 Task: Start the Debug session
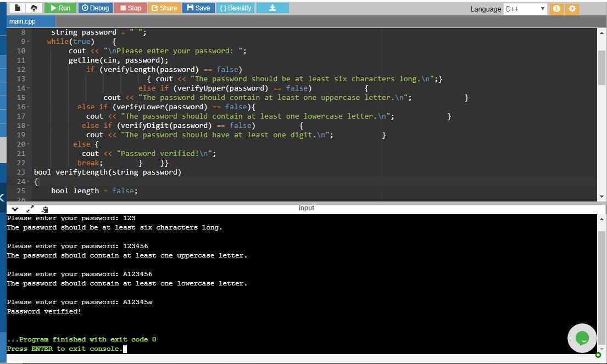click(x=96, y=8)
